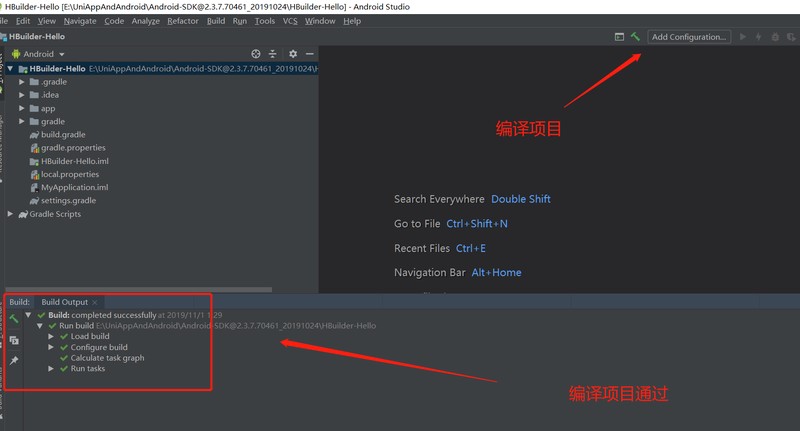Collapse the Run build node
800x431 pixels.
click(x=39, y=326)
